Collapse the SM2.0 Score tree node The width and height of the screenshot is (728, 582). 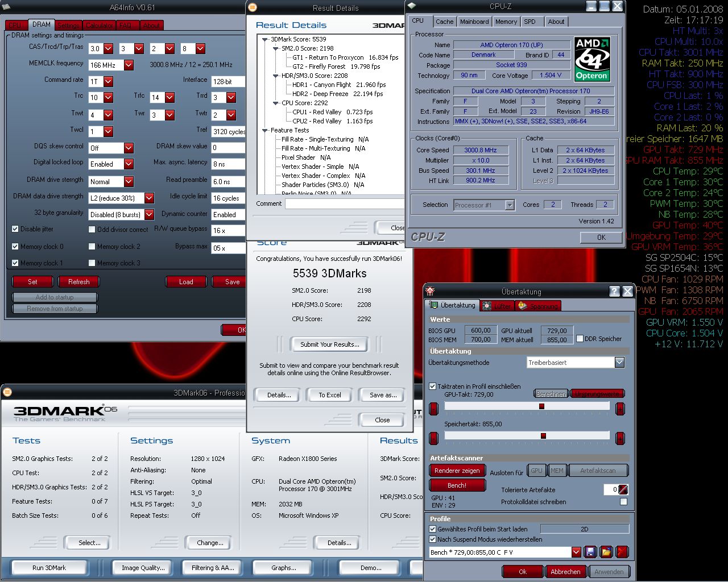tap(276, 48)
